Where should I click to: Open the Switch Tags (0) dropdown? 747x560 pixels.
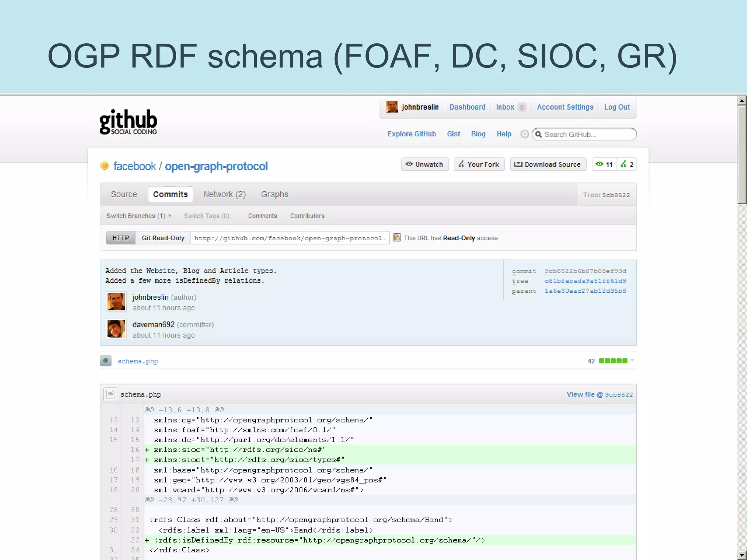tap(206, 216)
